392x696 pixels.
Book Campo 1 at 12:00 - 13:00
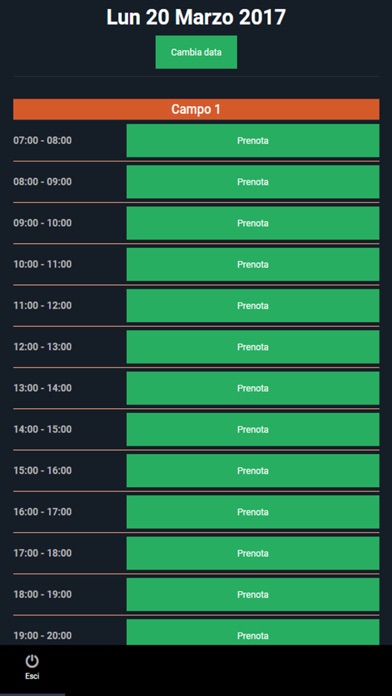[253, 347]
